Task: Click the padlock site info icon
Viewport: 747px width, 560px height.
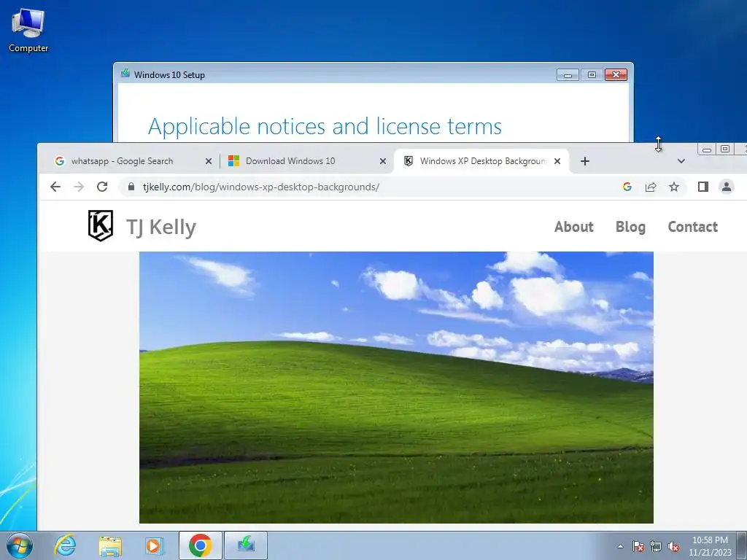Action: point(131,187)
